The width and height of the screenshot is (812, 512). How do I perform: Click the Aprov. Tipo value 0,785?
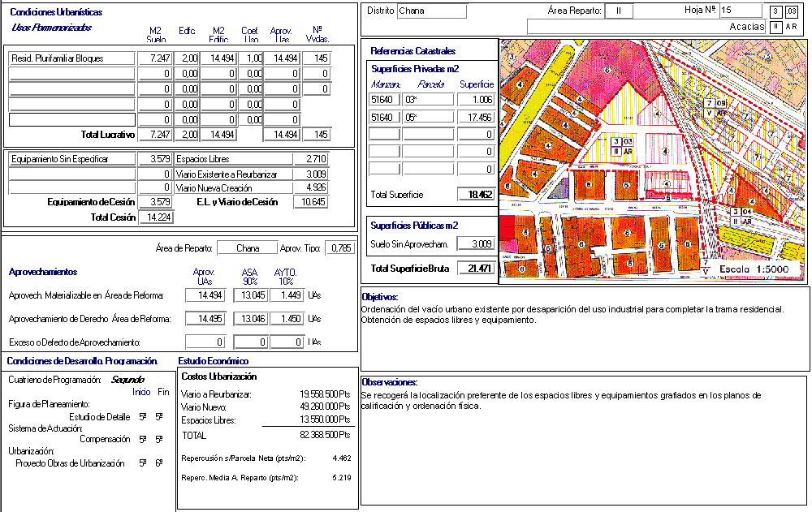[x=339, y=248]
